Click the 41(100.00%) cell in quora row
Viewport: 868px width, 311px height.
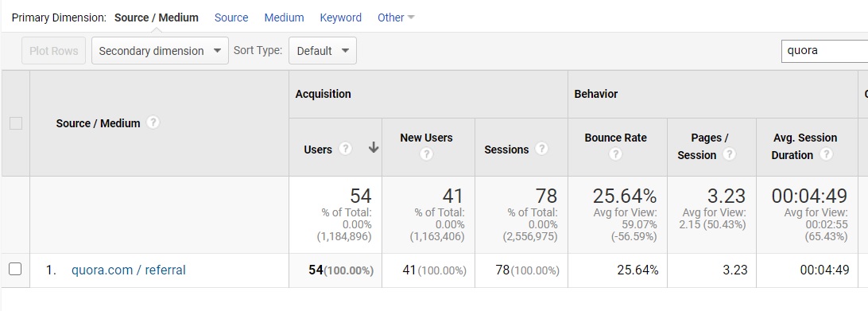435,270
